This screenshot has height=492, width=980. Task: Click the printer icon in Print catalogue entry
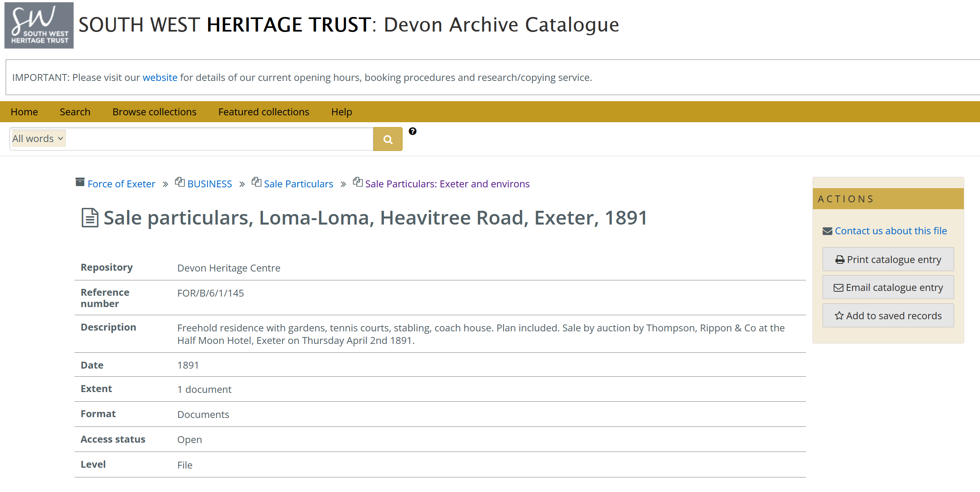tap(840, 260)
